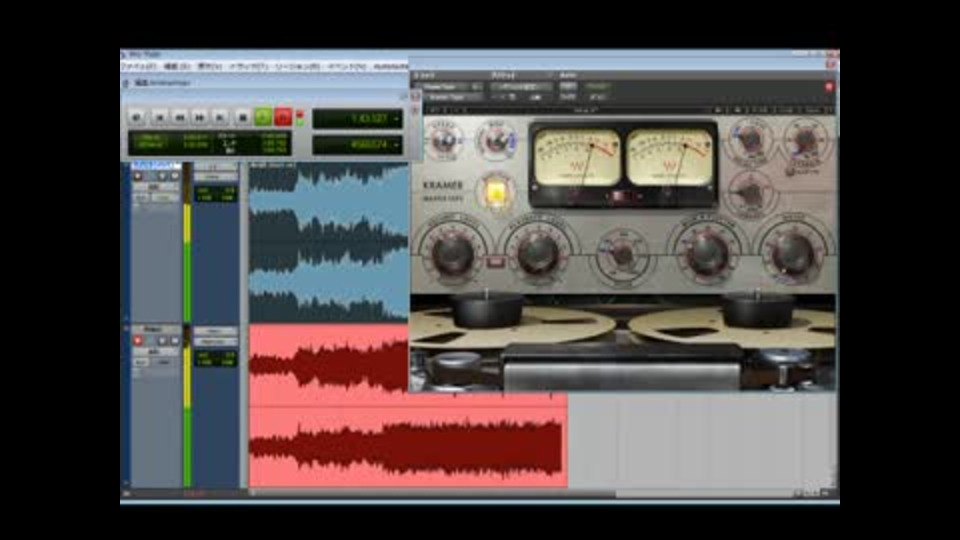Select the bottom track name label
Image resolution: width=960 pixels, height=540 pixels.
[156, 330]
